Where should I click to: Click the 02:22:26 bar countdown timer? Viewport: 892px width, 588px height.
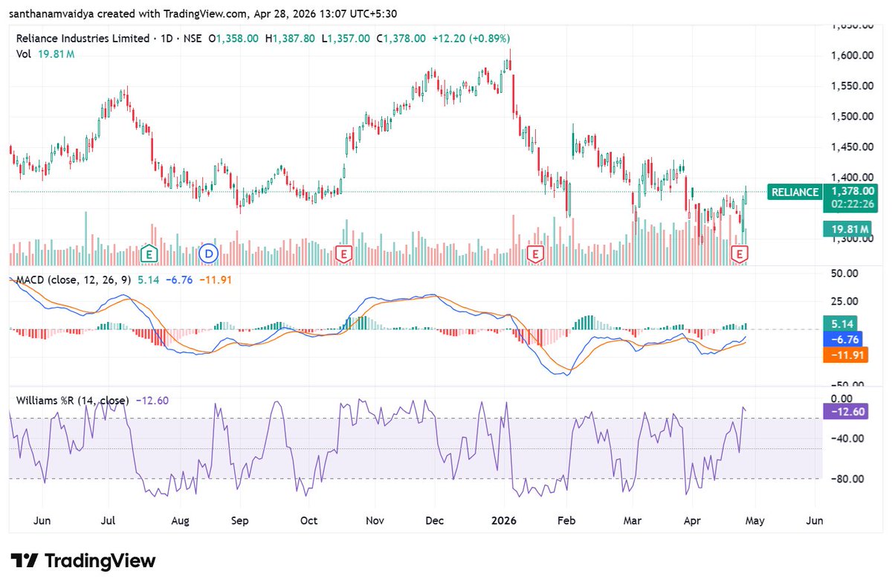click(853, 204)
